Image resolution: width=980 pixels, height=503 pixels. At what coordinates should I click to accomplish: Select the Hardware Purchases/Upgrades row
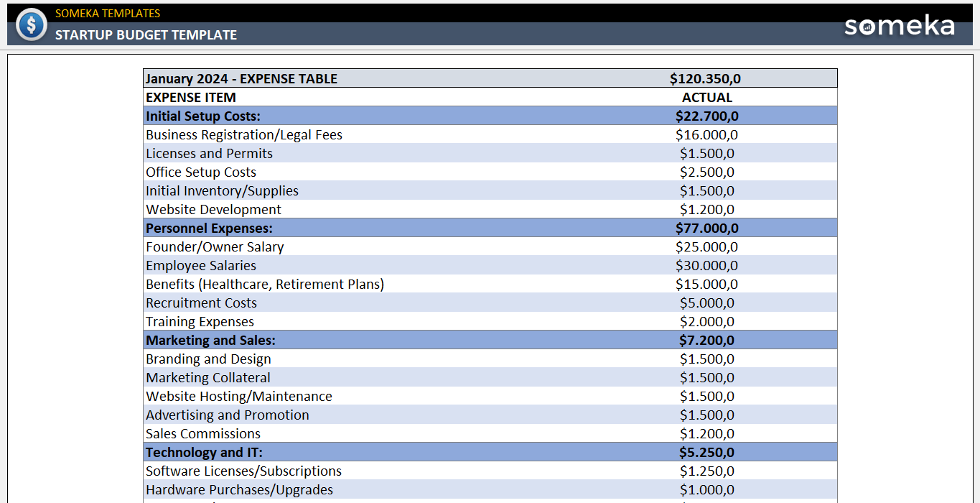coord(490,489)
